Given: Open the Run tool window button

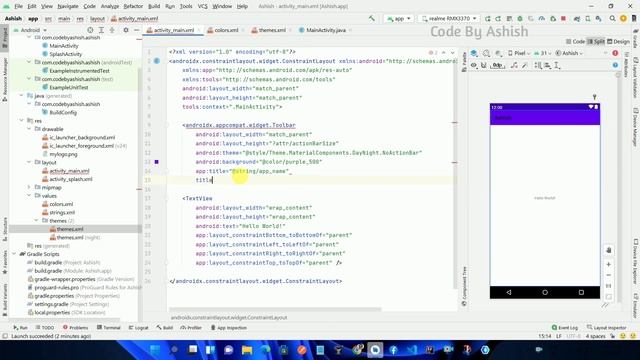Looking at the screenshot, I should (20, 327).
